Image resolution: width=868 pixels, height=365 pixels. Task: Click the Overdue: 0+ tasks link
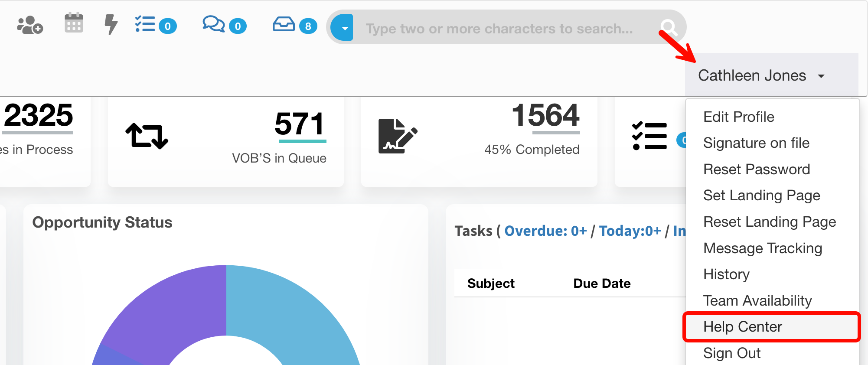pyautogui.click(x=545, y=231)
